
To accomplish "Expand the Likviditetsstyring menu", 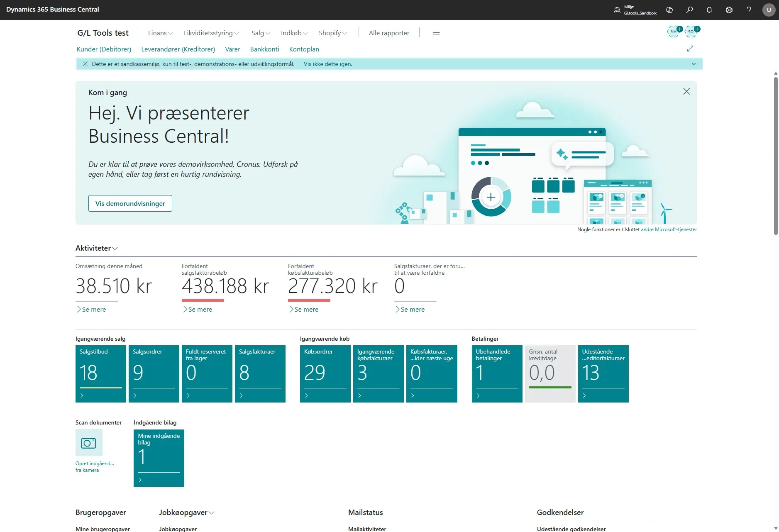I will click(211, 33).
